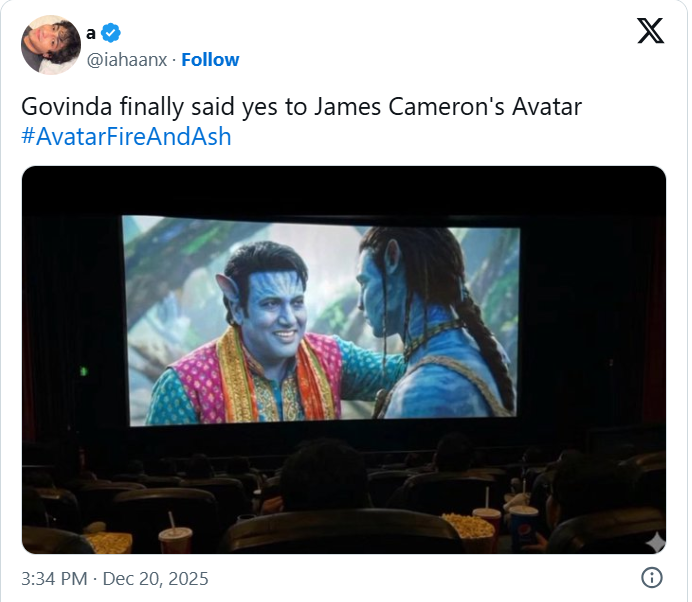Click the Dec 20, 2025 date

[155, 579]
